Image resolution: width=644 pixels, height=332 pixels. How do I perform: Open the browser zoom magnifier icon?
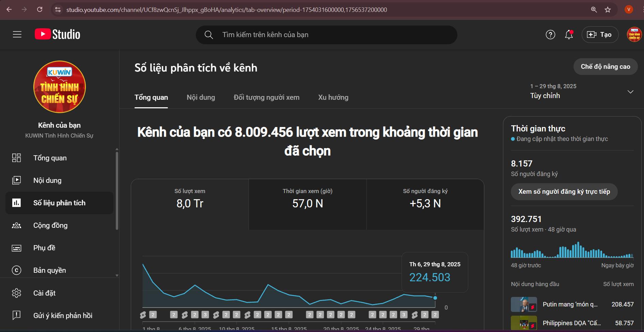(594, 10)
